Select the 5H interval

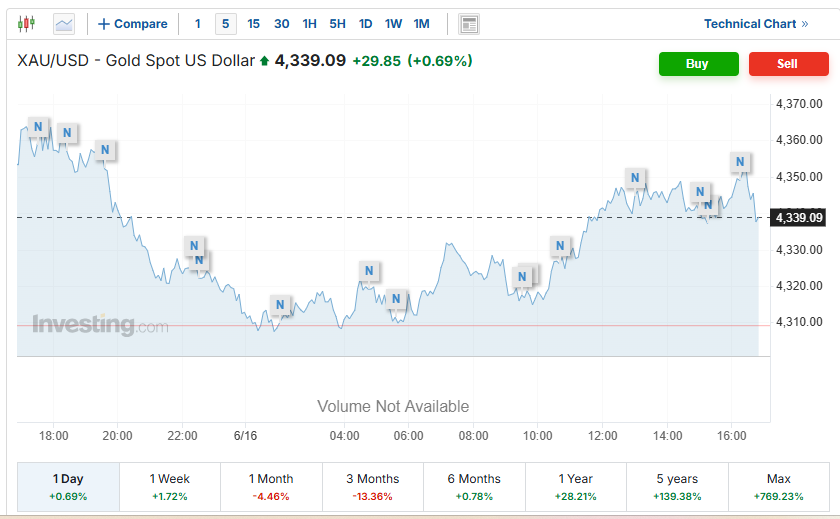[338, 24]
